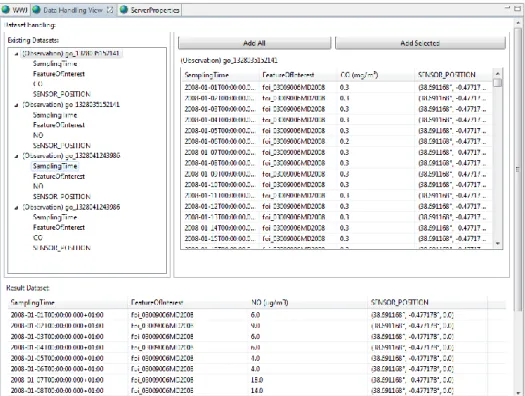Collapse the Observation node directly above highlighted SamplingTime
This screenshot has height=396, width=525.
pos(16,156)
